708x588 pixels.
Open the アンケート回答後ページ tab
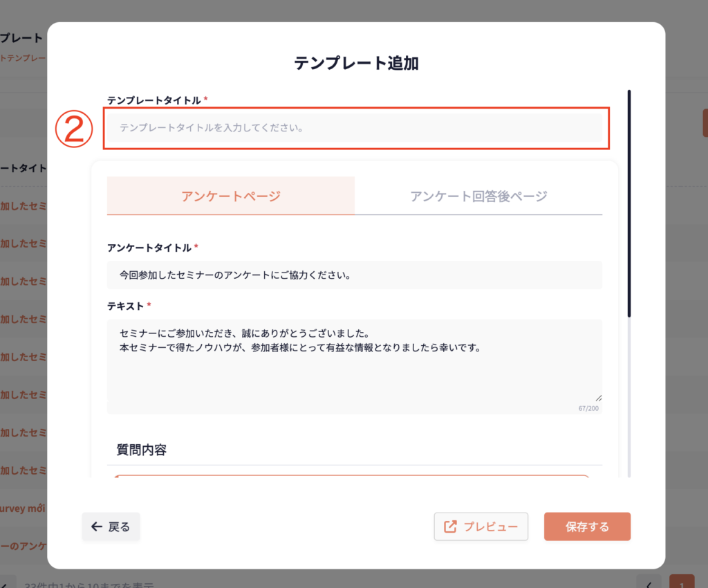[x=478, y=196]
